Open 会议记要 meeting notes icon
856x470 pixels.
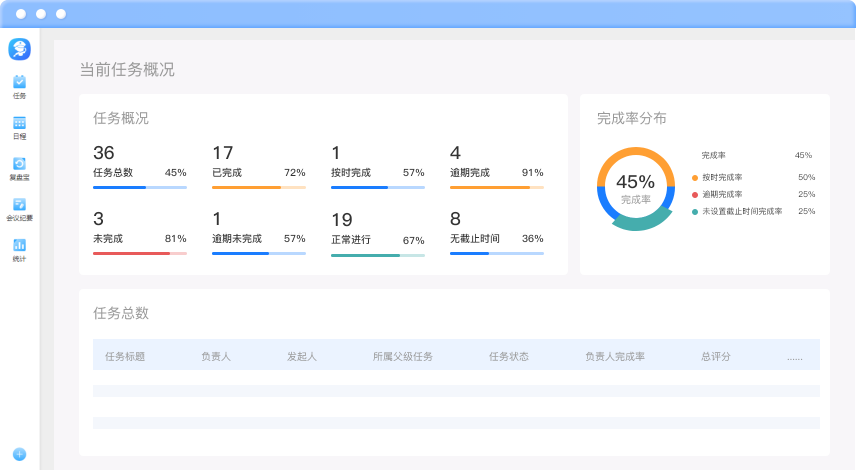coord(19,205)
